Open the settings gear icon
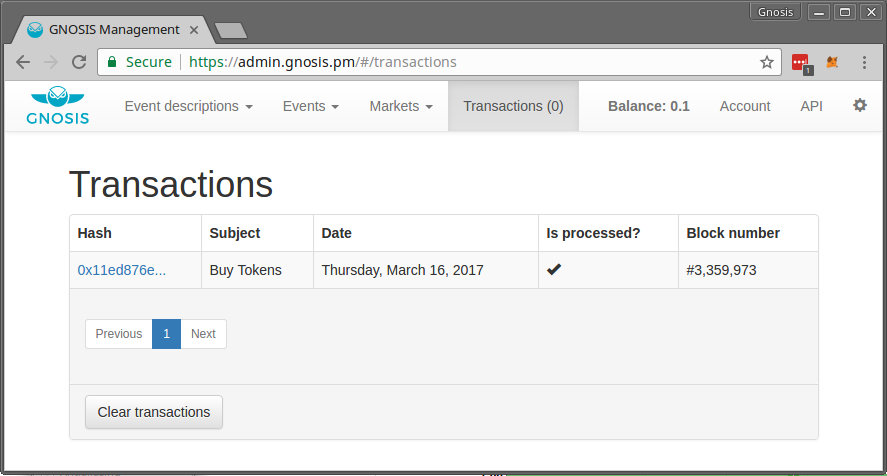The image size is (887, 476). tap(859, 105)
